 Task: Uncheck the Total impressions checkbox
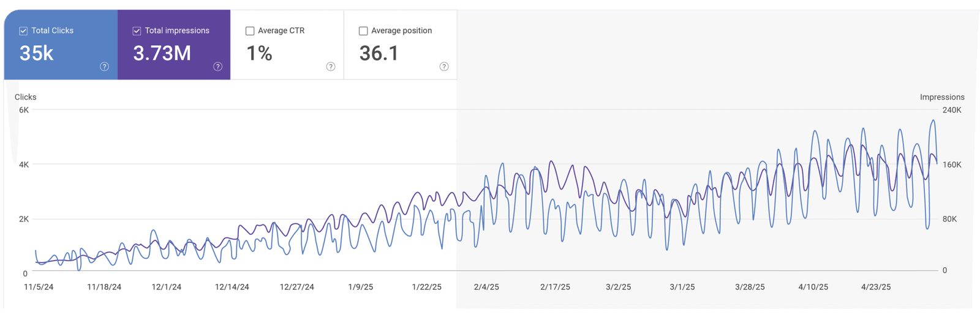(137, 31)
